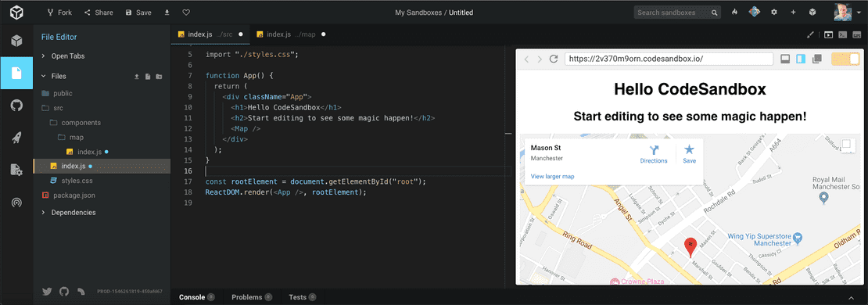Open the Share menu

98,13
